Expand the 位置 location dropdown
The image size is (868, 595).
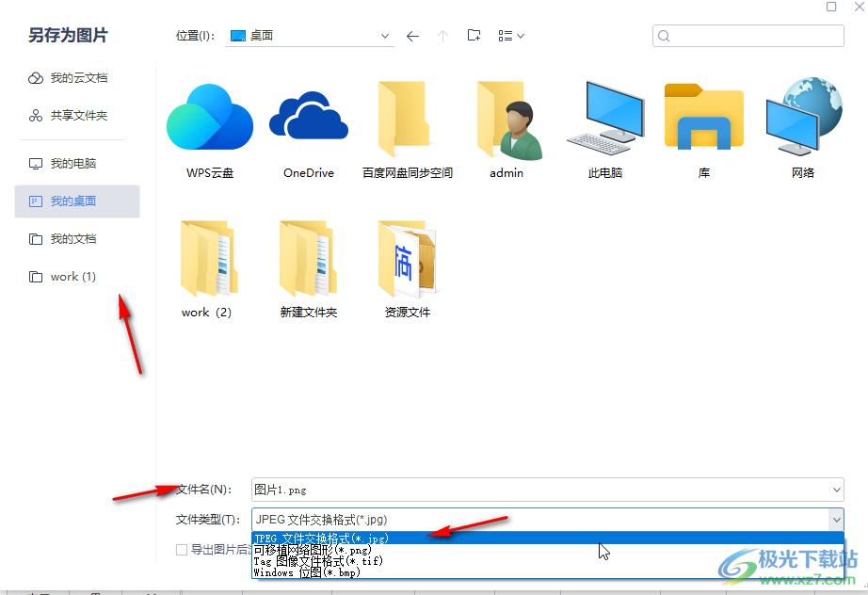385,36
